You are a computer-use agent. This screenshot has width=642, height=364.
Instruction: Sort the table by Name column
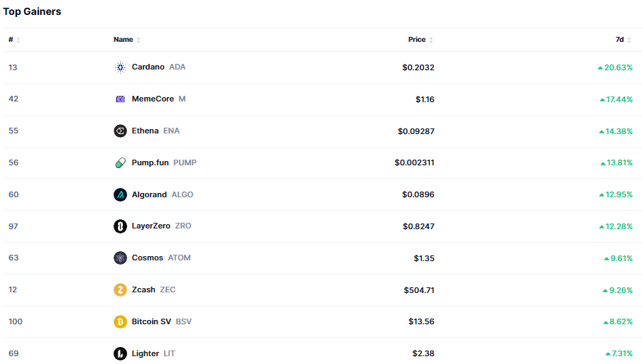pyautogui.click(x=127, y=40)
